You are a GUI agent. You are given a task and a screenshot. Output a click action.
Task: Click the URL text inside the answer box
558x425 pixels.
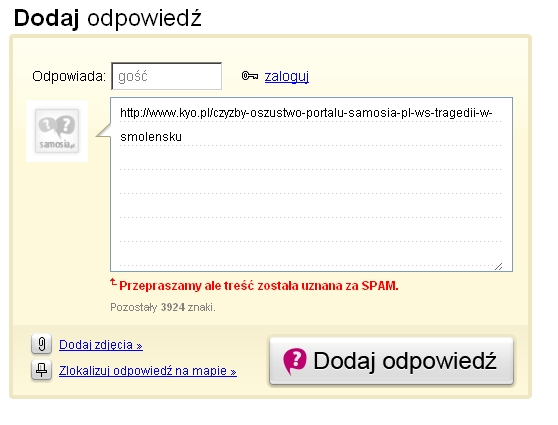[306, 113]
